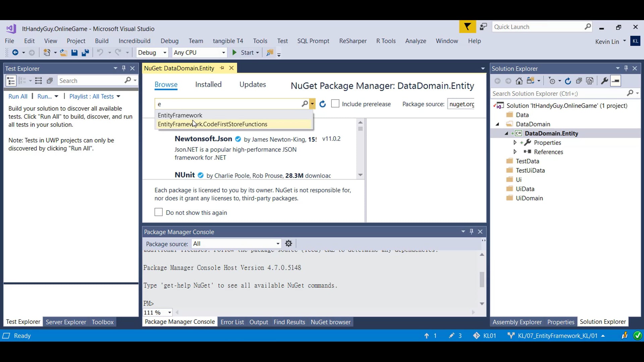Viewport: 644px width, 362px height.
Task: Click the Save toolbar icon
Action: tap(74, 53)
